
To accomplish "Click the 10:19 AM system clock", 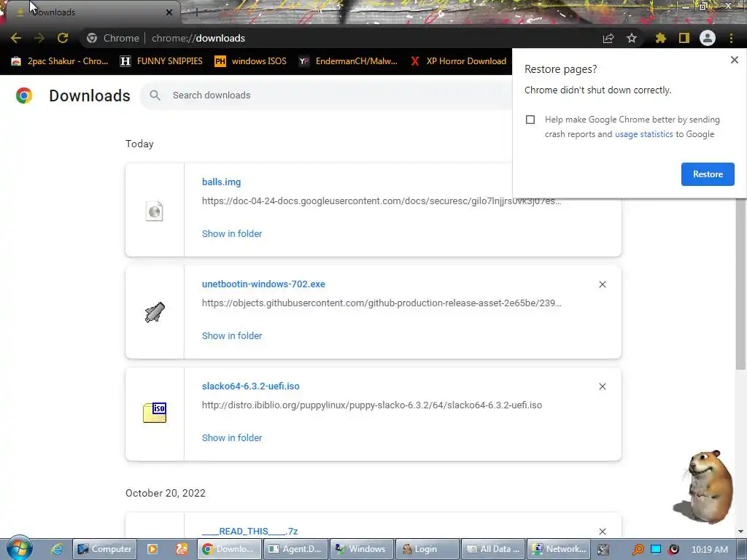I will [x=709, y=550].
